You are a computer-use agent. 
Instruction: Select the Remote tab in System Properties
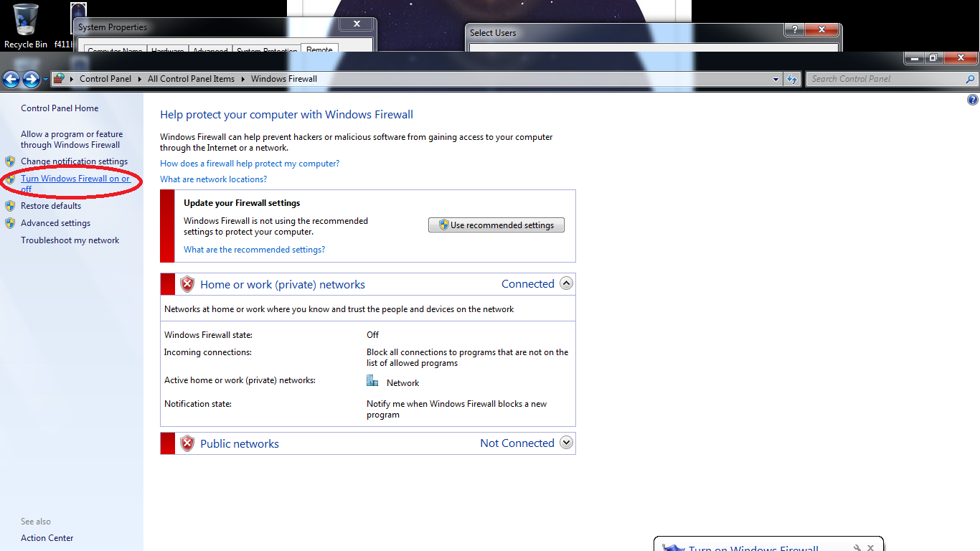pos(319,49)
